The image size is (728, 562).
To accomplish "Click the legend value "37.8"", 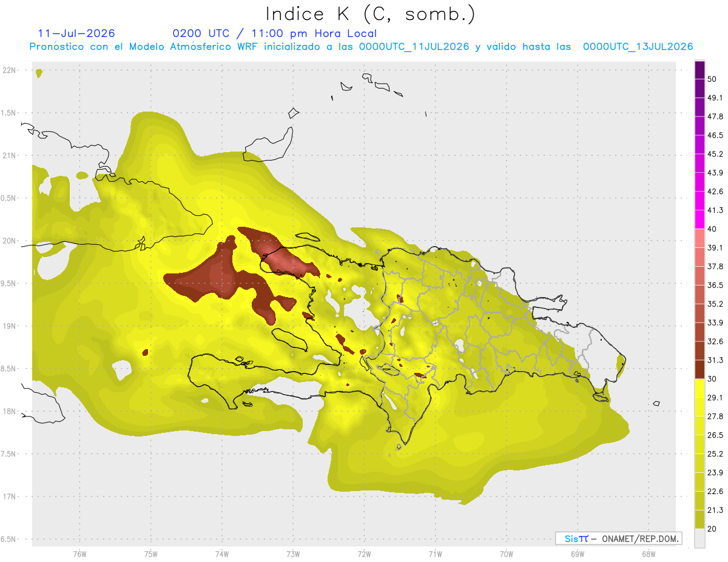I will click(715, 267).
